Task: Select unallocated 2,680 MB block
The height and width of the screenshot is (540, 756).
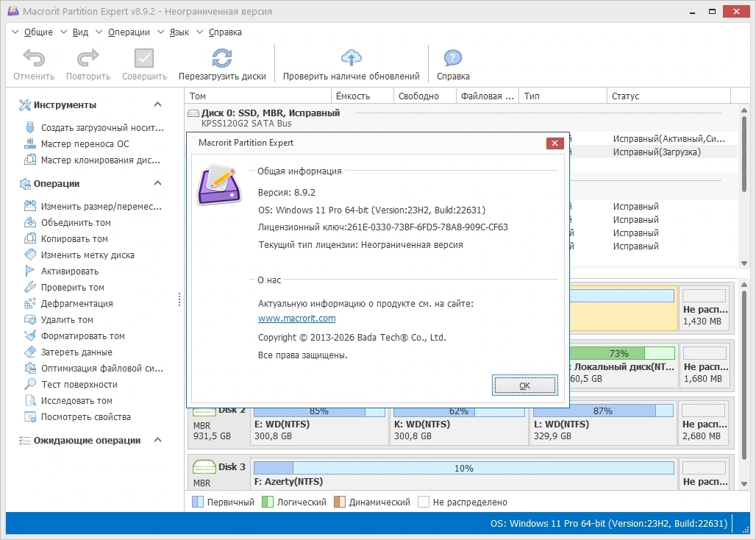Action: coord(705,423)
